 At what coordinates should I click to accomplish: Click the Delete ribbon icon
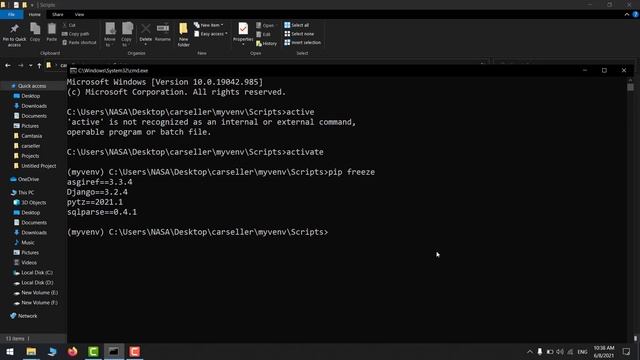coord(145,34)
